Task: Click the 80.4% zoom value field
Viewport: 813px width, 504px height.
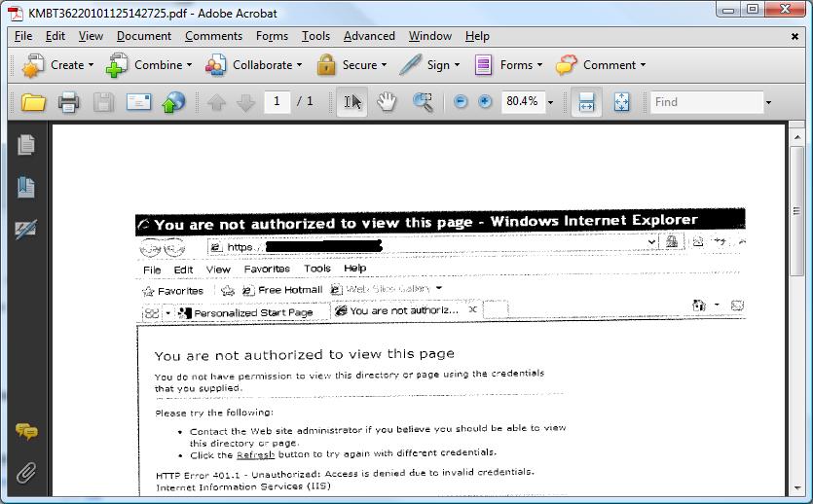Action: [x=523, y=101]
